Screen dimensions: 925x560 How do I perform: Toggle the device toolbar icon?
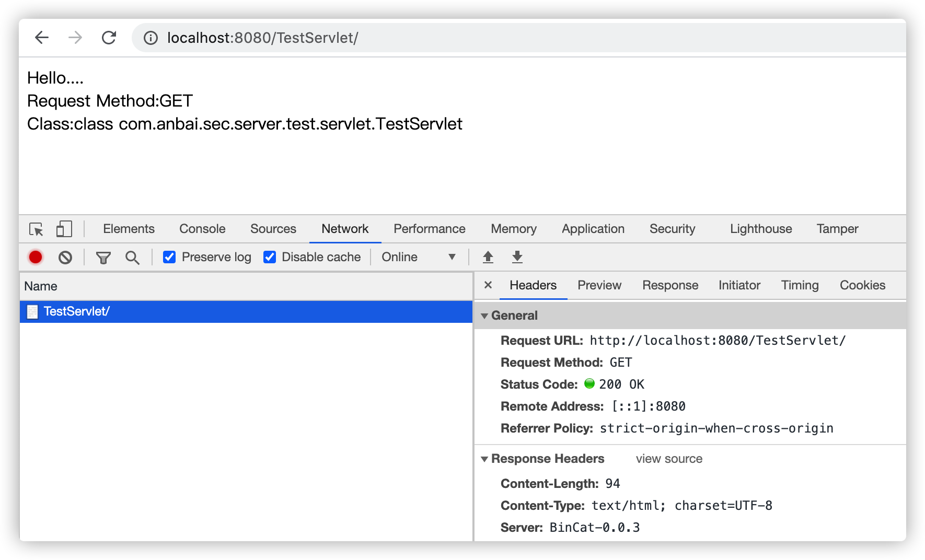64,229
